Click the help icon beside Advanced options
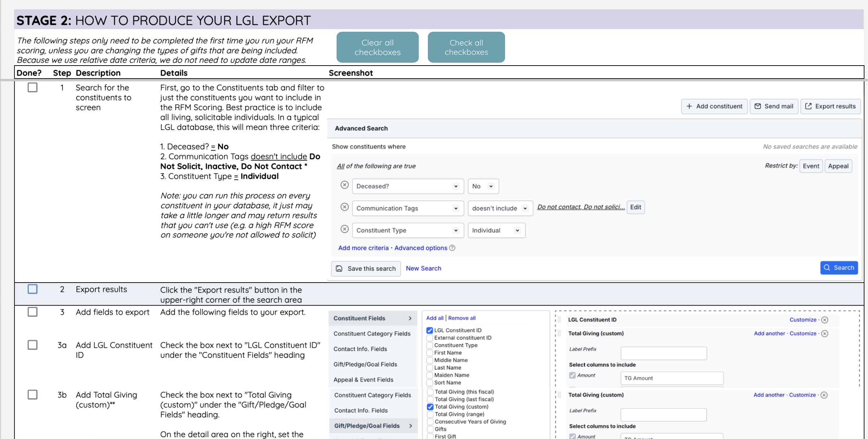The width and height of the screenshot is (868, 439). click(452, 248)
